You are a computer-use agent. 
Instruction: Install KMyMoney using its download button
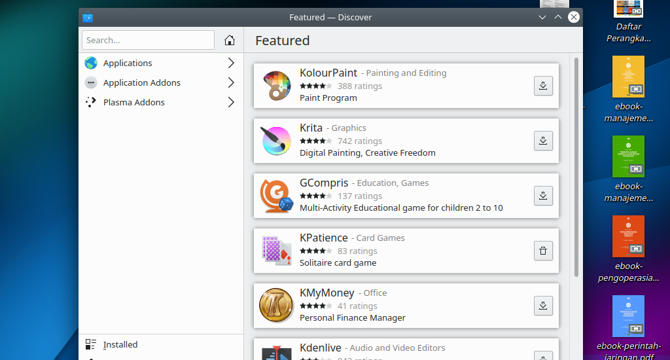coord(543,306)
